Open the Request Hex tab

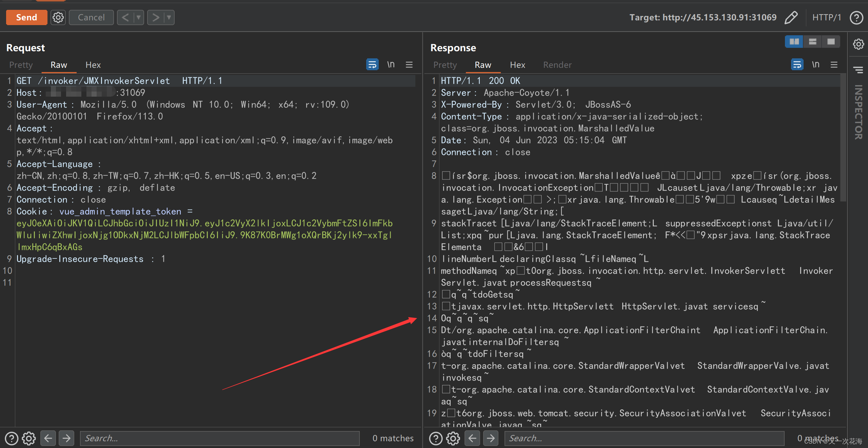click(x=93, y=65)
